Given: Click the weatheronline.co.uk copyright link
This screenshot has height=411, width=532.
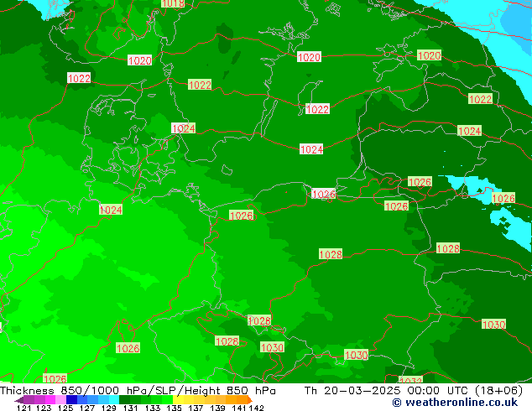Looking at the screenshot, I should (455, 403).
